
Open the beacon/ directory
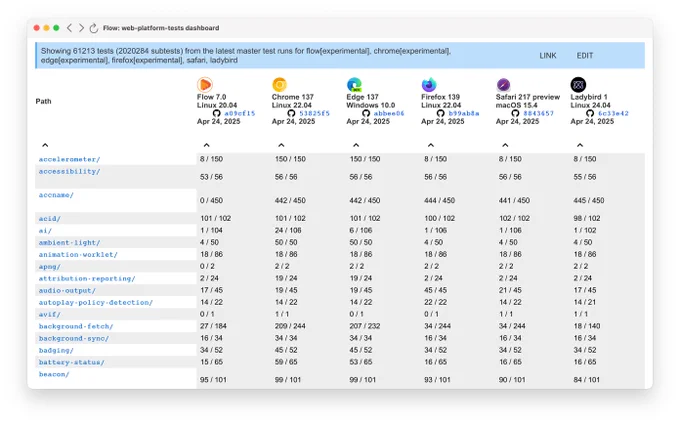[54, 374]
